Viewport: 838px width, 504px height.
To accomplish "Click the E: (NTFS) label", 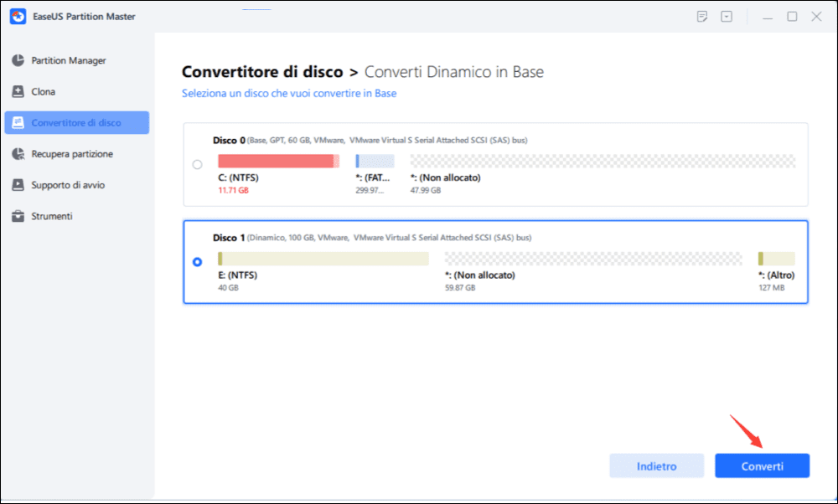I will coord(237,275).
